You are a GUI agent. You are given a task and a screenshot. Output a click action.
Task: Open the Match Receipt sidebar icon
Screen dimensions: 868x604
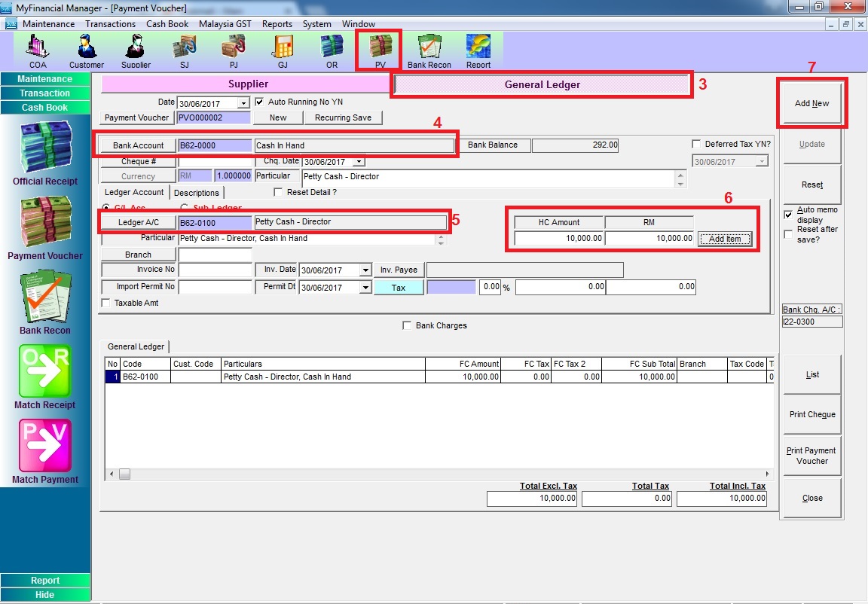[x=44, y=373]
